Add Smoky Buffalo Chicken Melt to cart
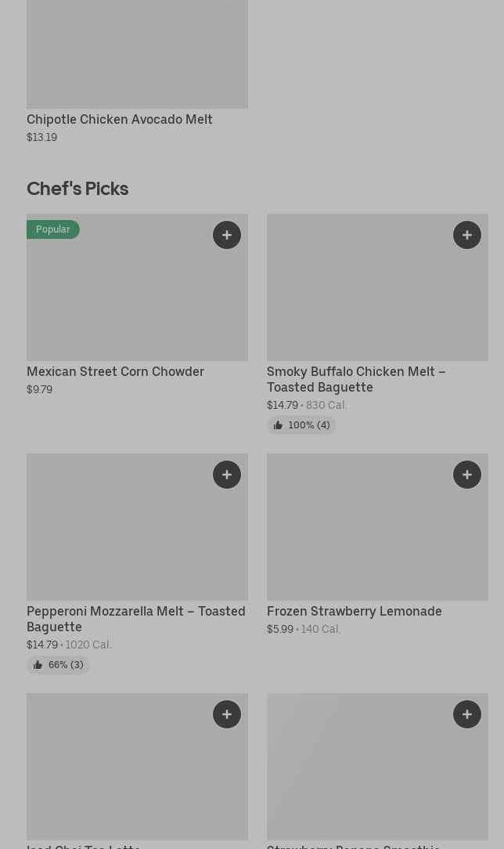 (x=467, y=235)
